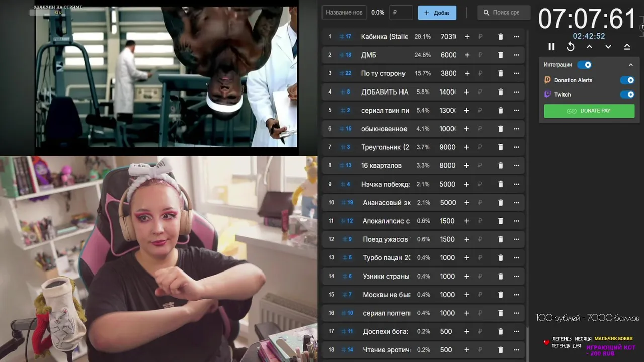The height and width of the screenshot is (362, 644).
Task: Open more options for Чтение эротич lot
Action: pos(516,350)
